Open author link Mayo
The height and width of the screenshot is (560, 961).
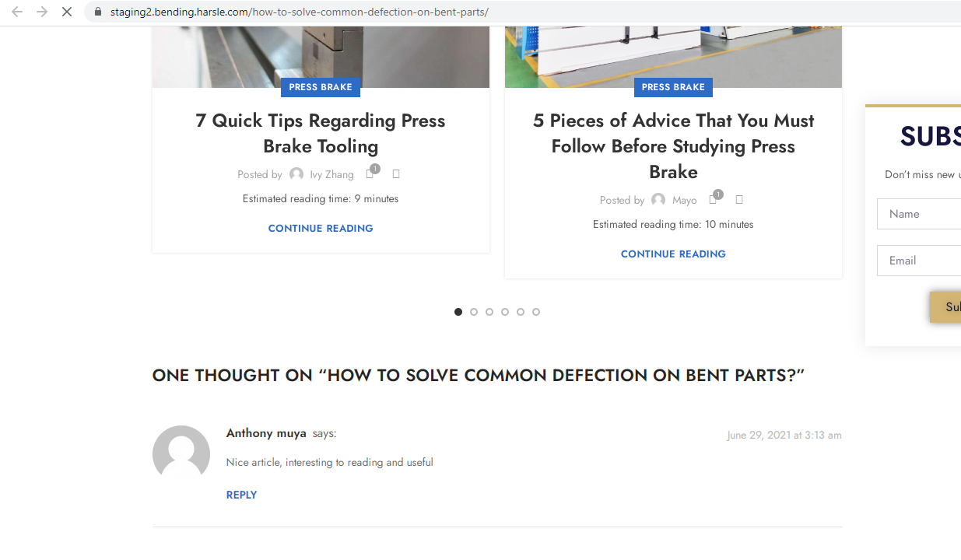(685, 200)
